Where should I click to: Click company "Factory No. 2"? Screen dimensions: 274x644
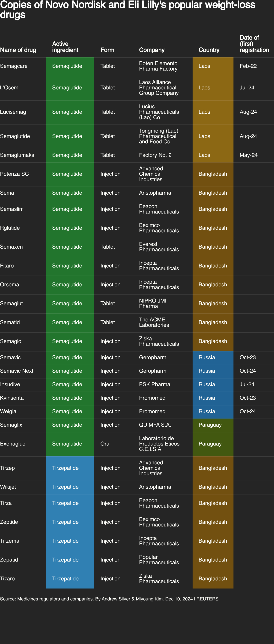155,155
